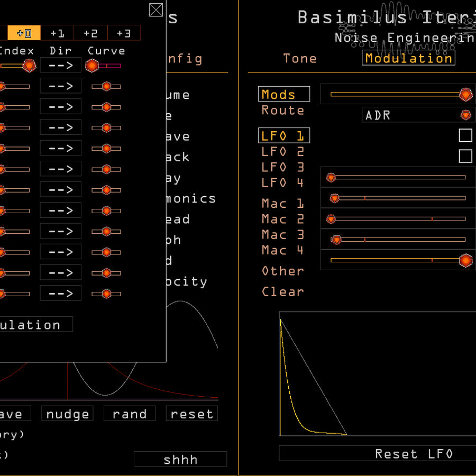This screenshot has width=476, height=476.
Task: Click the top Curve slider knob
Action: click(92, 66)
